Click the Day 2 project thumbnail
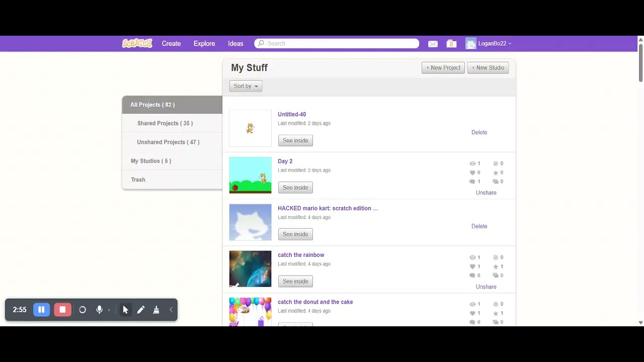The width and height of the screenshot is (644, 362). pyautogui.click(x=250, y=175)
